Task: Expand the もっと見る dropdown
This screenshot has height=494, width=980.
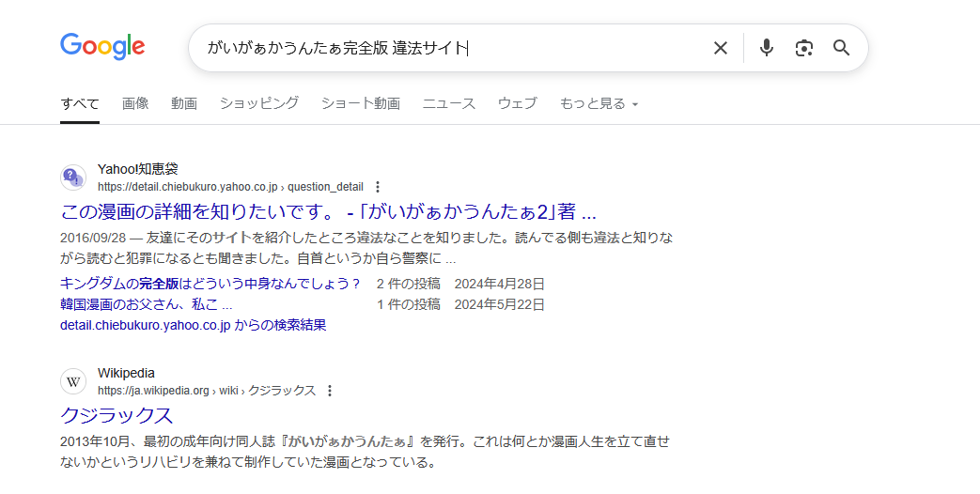Action: pyautogui.click(x=599, y=103)
